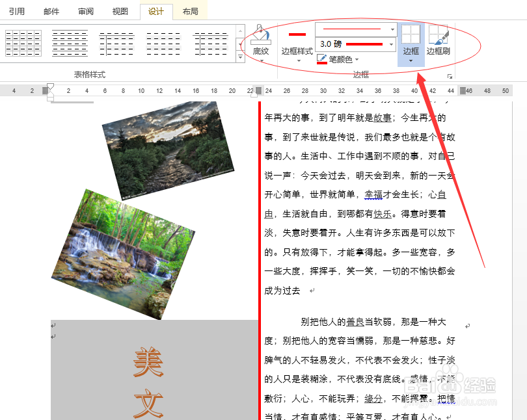Select the cloudy river landscape picture
This screenshot has width=527, height=420.
pos(168,150)
